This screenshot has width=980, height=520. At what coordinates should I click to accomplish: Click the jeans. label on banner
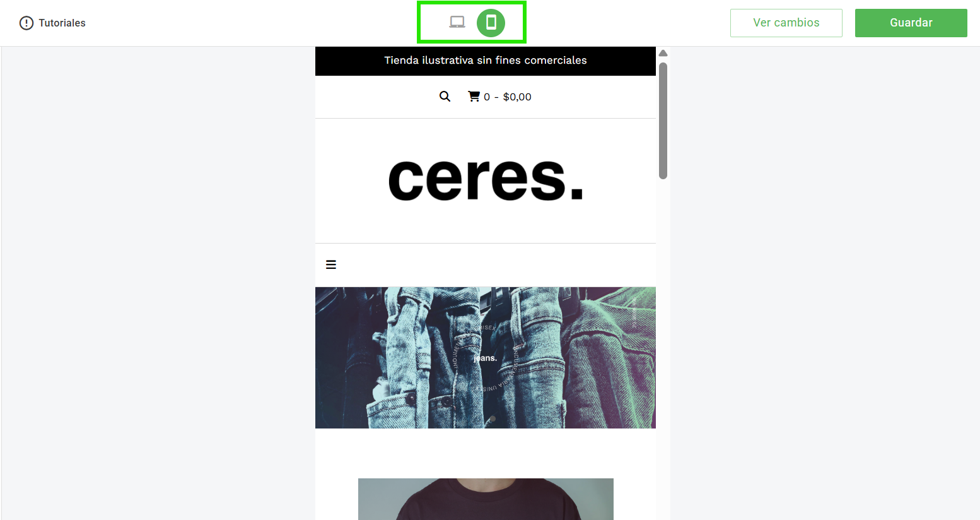486,358
